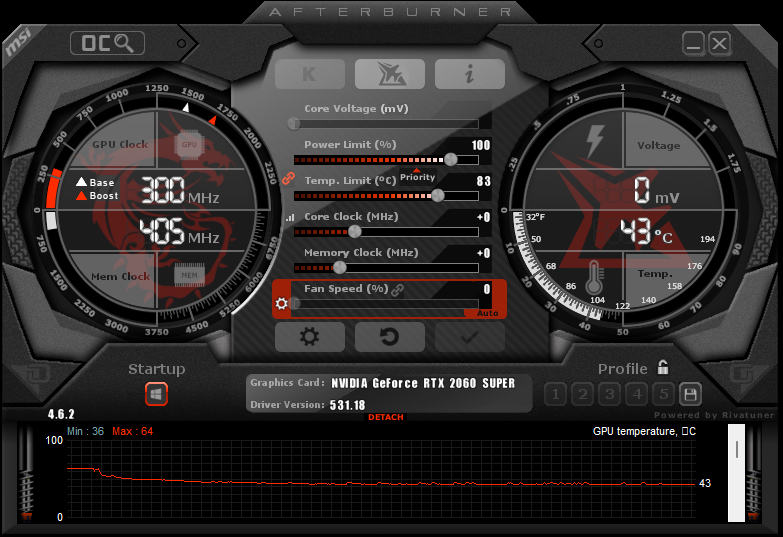Click the Memory Clock slider handle
Viewport: 783px width, 537px height.
point(340,267)
